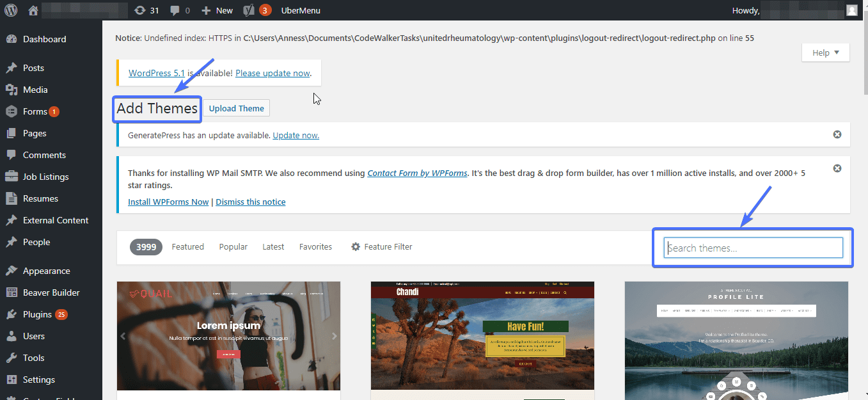Open the Help dropdown tab
Image resolution: width=868 pixels, height=400 pixels.
(825, 53)
